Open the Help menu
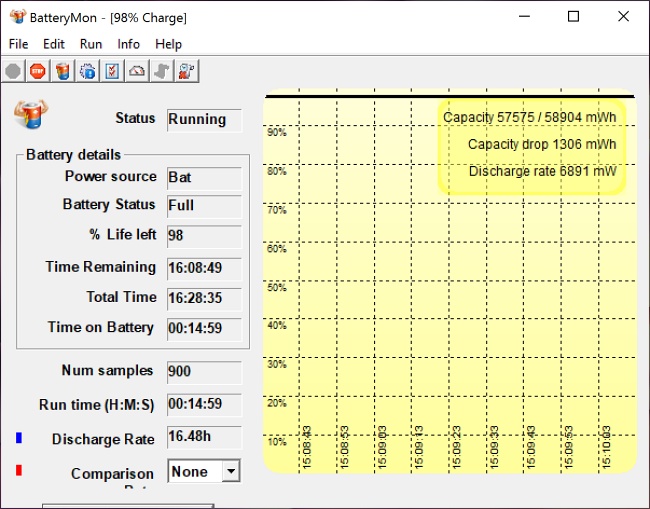 (168, 44)
